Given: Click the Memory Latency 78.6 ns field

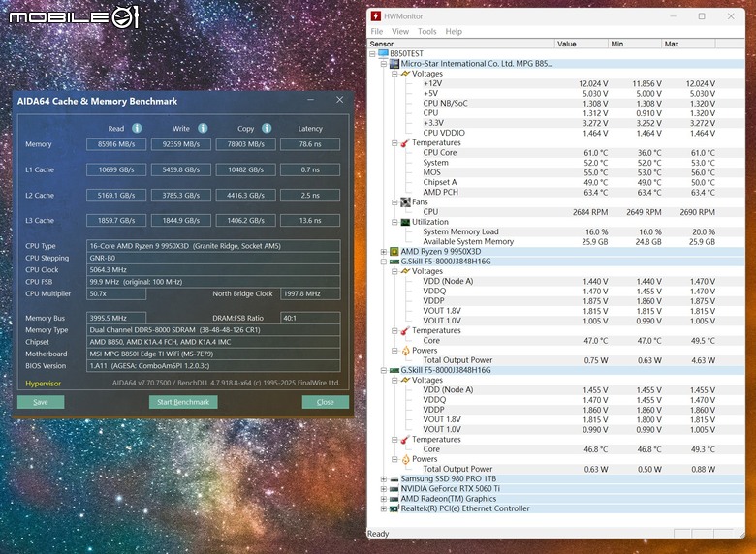Looking at the screenshot, I should click(x=310, y=144).
